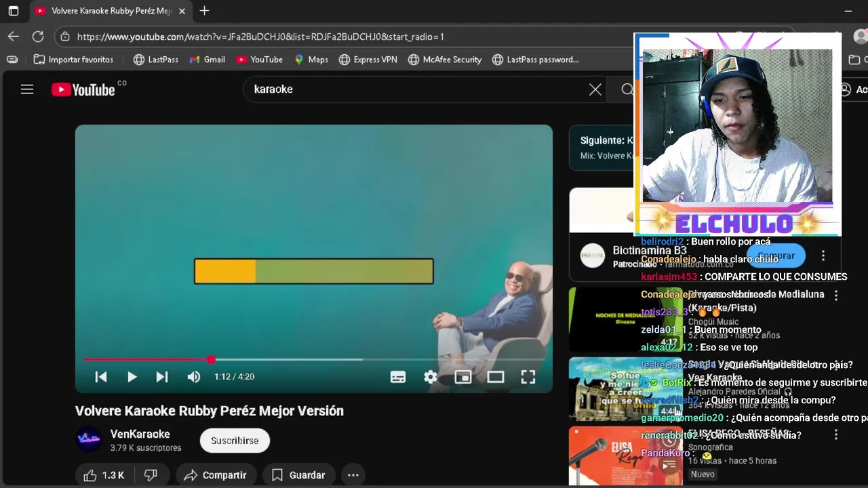Mute the video volume speaker icon

(x=194, y=377)
